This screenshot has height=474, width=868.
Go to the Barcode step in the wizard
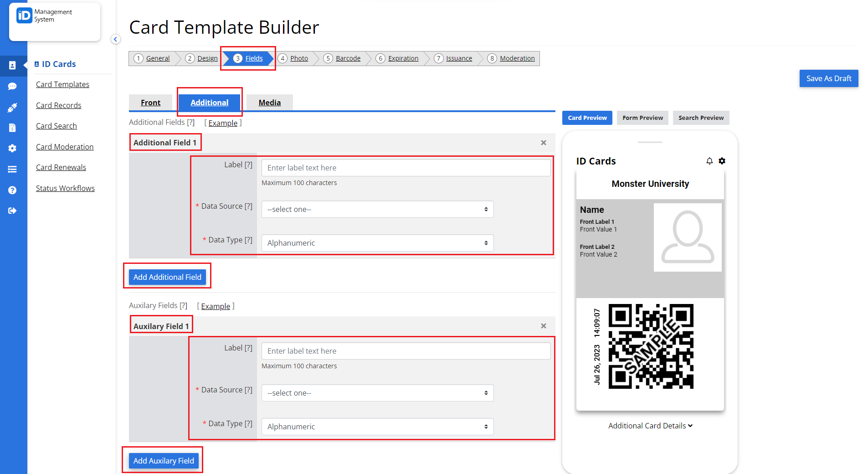[348, 58]
